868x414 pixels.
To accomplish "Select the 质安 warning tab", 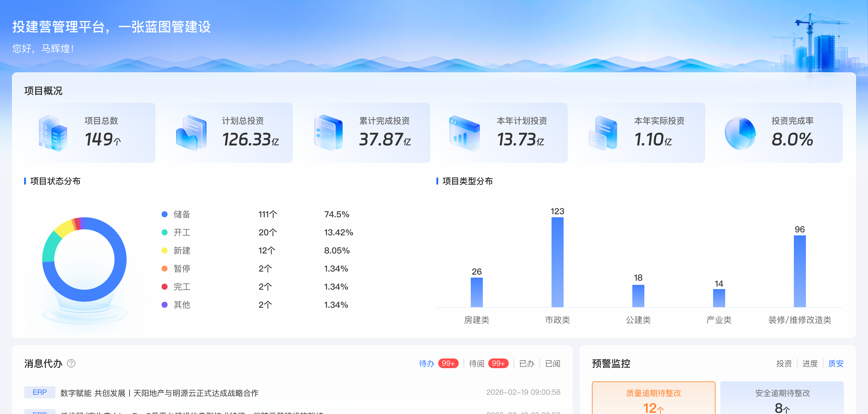I will pyautogui.click(x=836, y=363).
